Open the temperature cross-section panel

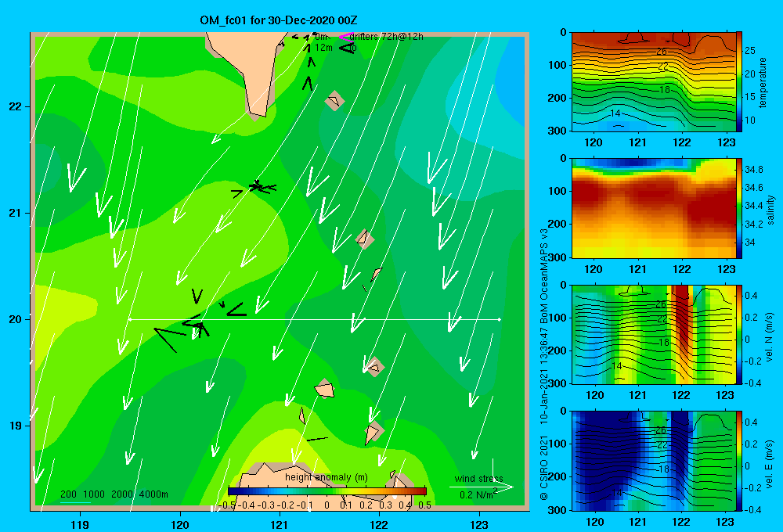click(x=653, y=82)
